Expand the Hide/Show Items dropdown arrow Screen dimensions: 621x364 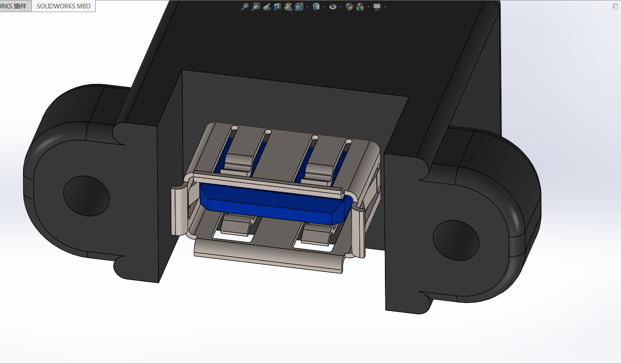[x=341, y=7]
